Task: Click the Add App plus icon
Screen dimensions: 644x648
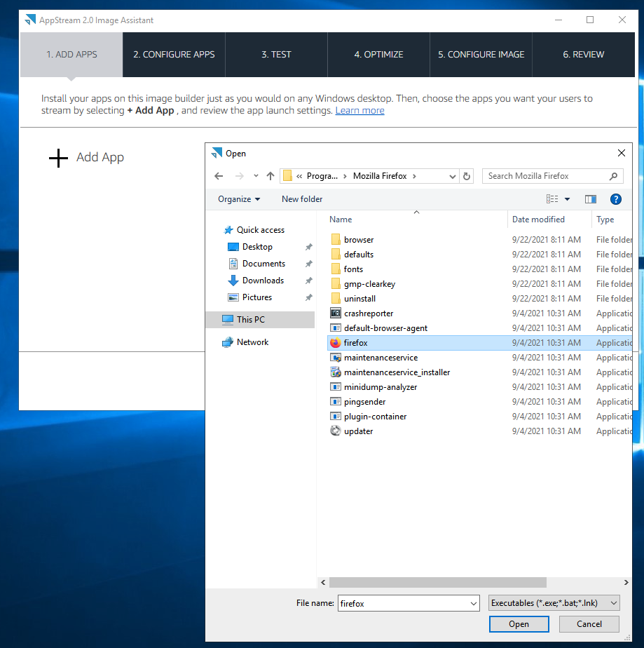Action: point(58,158)
